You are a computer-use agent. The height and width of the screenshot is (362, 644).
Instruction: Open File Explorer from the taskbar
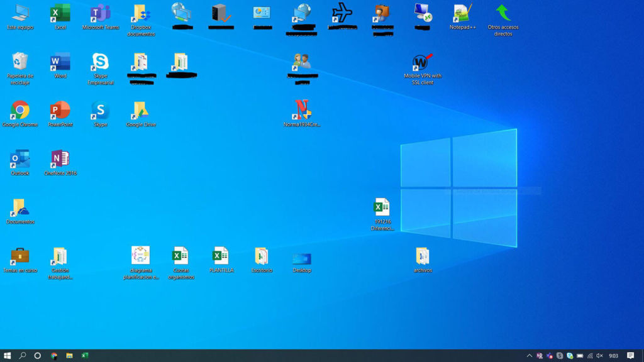coord(69,356)
